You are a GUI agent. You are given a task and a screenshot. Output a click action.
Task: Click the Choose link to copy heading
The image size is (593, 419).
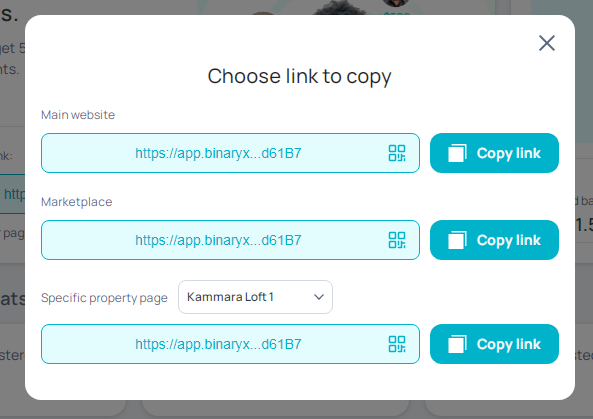point(299,77)
